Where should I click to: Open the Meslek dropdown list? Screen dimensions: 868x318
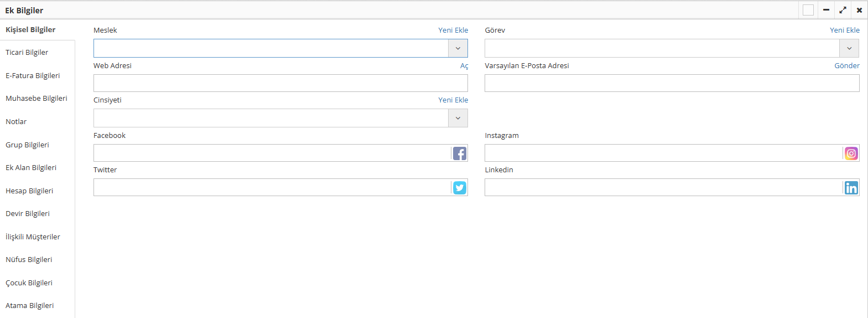(458, 48)
